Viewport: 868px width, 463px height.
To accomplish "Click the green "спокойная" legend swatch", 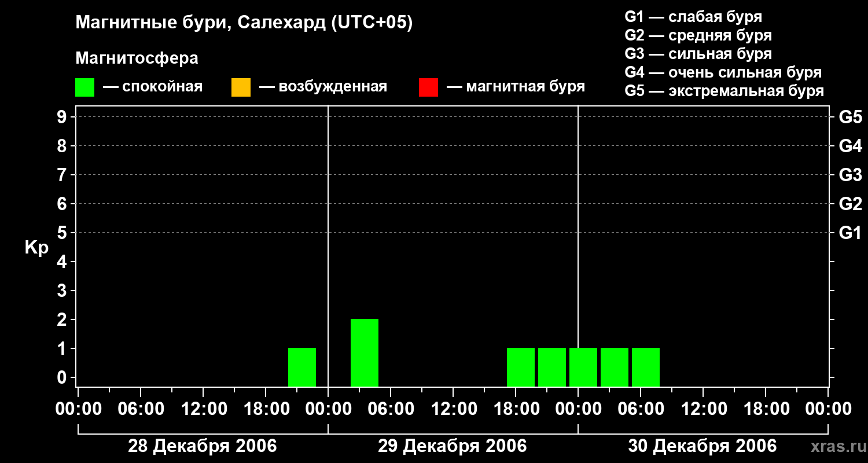I will click(84, 87).
